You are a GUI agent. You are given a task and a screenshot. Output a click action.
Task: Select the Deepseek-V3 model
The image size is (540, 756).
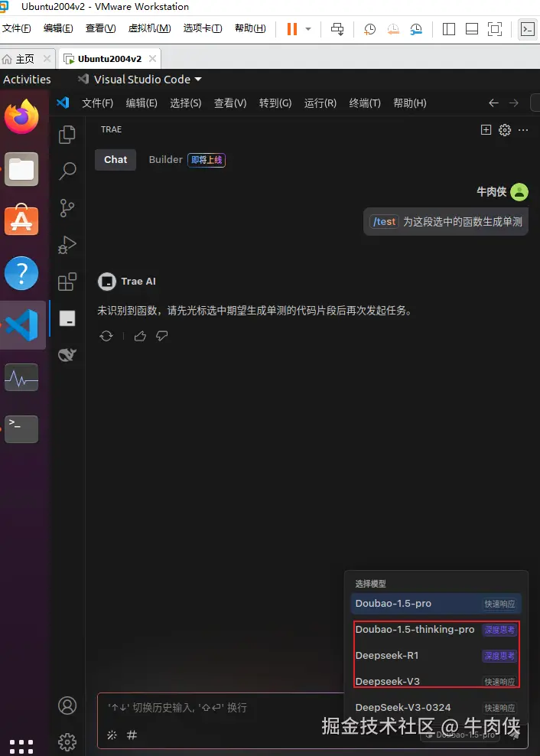436,682
